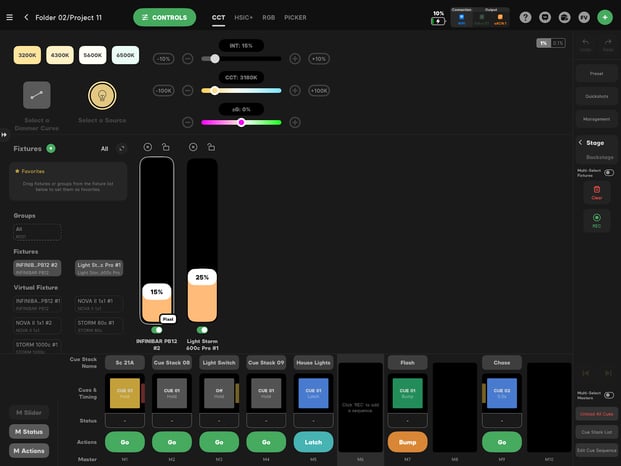The height and width of the screenshot is (466, 621).
Task: Select the 6500K preset
Action: pos(125,55)
